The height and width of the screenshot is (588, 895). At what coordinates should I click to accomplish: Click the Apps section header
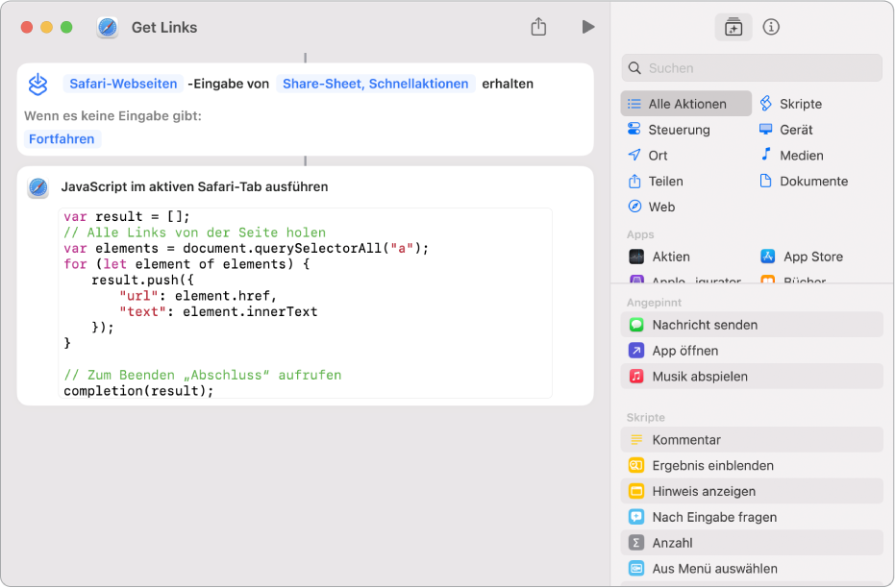pyautogui.click(x=640, y=235)
